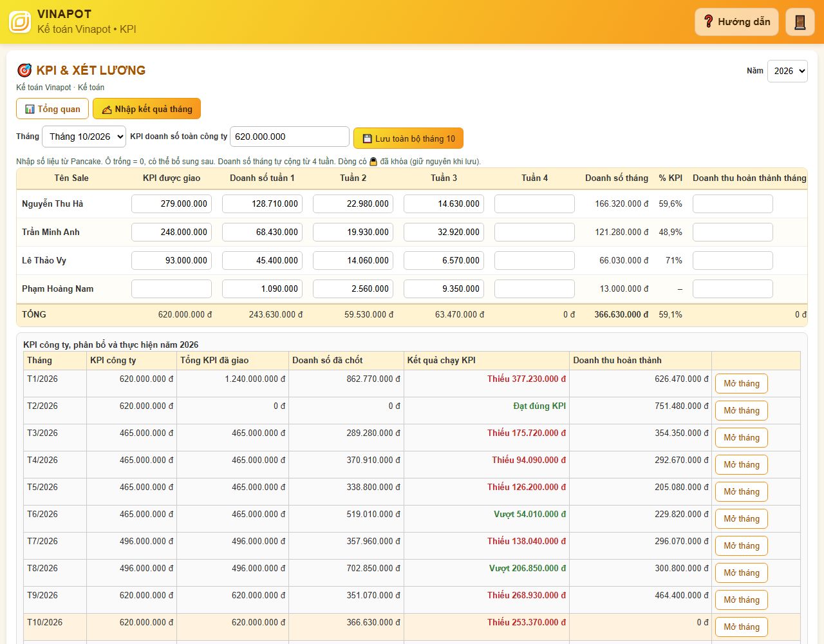The width and height of the screenshot is (824, 644).
Task: Click the Tên Sale column header
Action: [x=71, y=178]
